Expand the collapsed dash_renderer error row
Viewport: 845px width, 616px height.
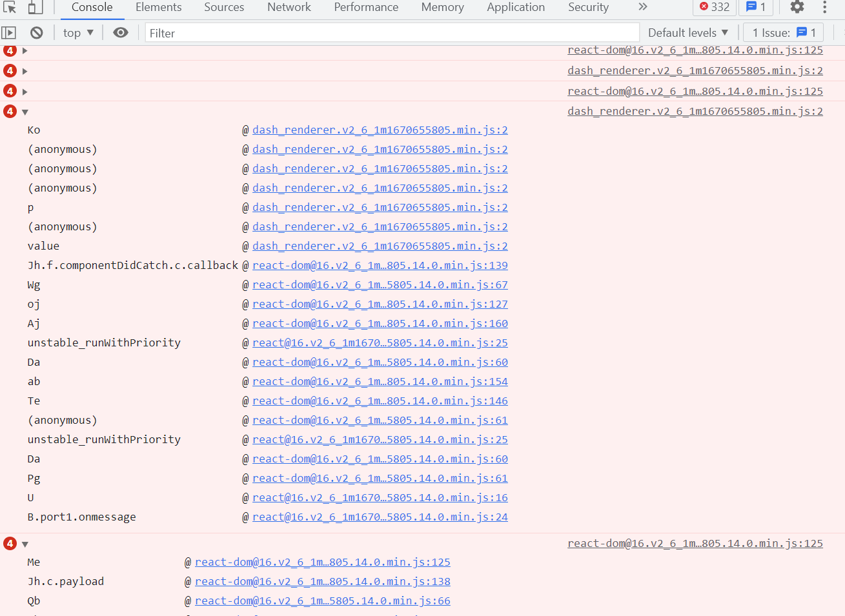(25, 71)
